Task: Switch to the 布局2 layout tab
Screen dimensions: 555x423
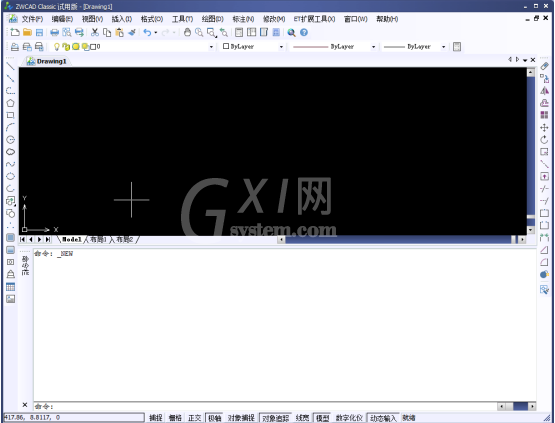Action: tap(124, 240)
